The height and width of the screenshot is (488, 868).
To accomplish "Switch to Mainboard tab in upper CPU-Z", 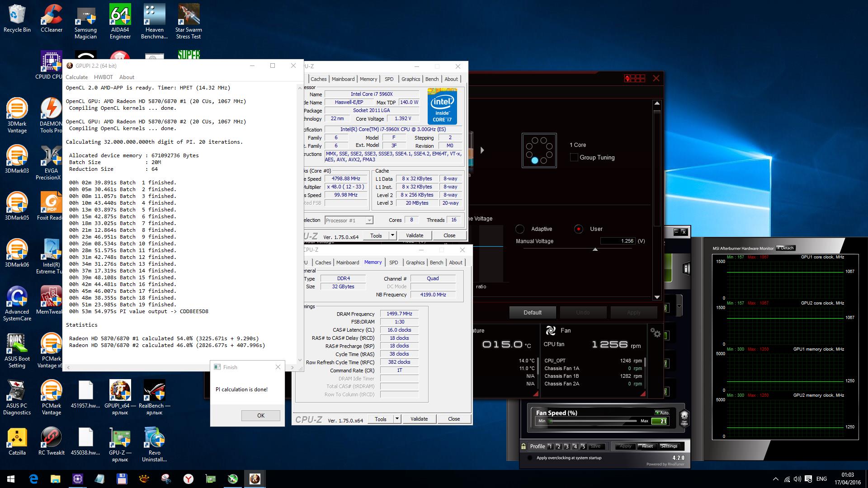I will [343, 79].
